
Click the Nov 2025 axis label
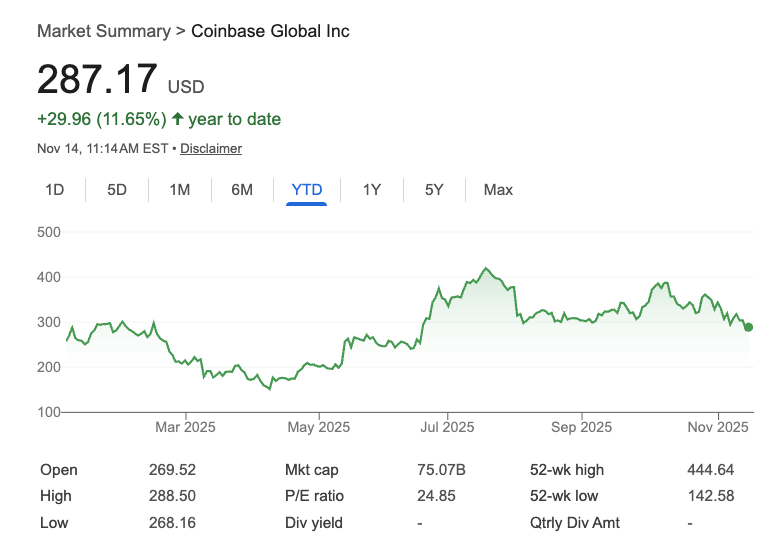[x=719, y=427]
